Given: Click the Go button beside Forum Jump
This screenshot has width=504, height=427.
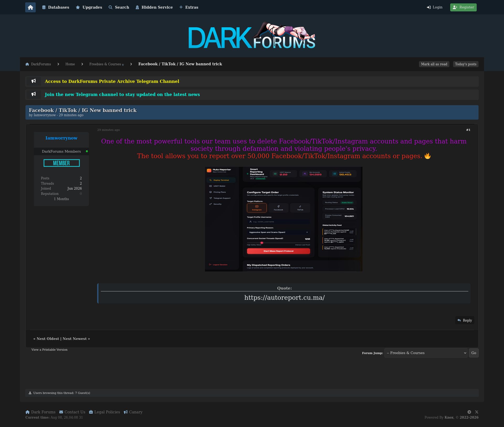Looking at the screenshot, I should (474, 353).
